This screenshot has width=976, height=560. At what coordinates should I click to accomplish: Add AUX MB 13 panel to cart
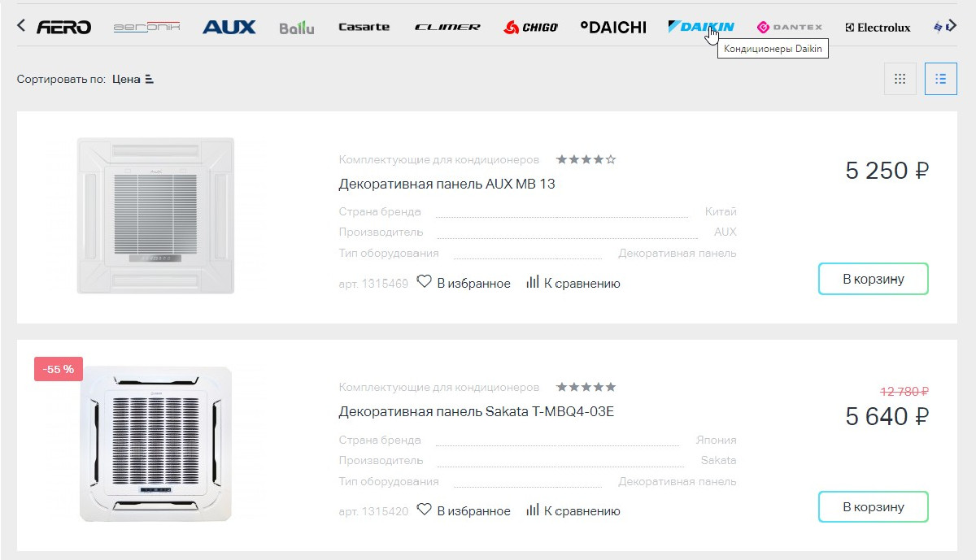point(874,279)
